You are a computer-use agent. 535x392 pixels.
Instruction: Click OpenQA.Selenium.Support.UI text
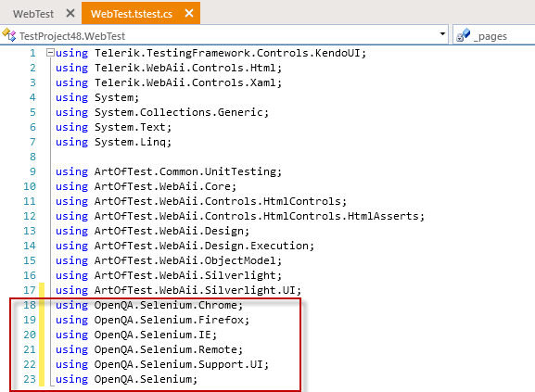point(179,364)
